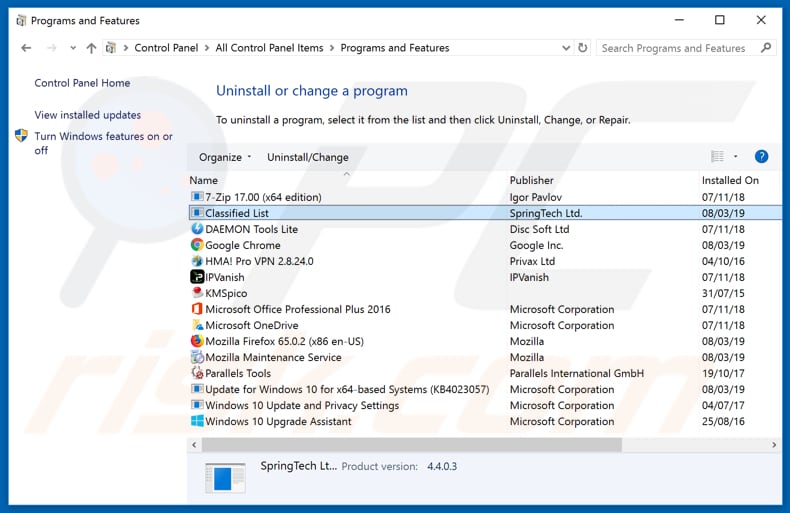Click the IPVanish program icon
Image resolution: width=790 pixels, height=513 pixels.
pyautogui.click(x=197, y=277)
